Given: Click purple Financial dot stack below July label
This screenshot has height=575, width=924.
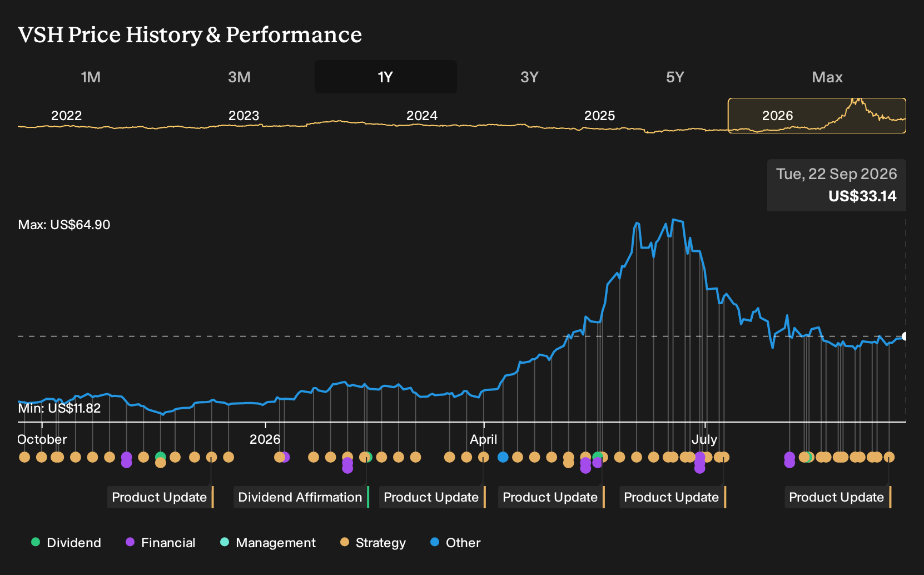Looking at the screenshot, I should (x=700, y=463).
